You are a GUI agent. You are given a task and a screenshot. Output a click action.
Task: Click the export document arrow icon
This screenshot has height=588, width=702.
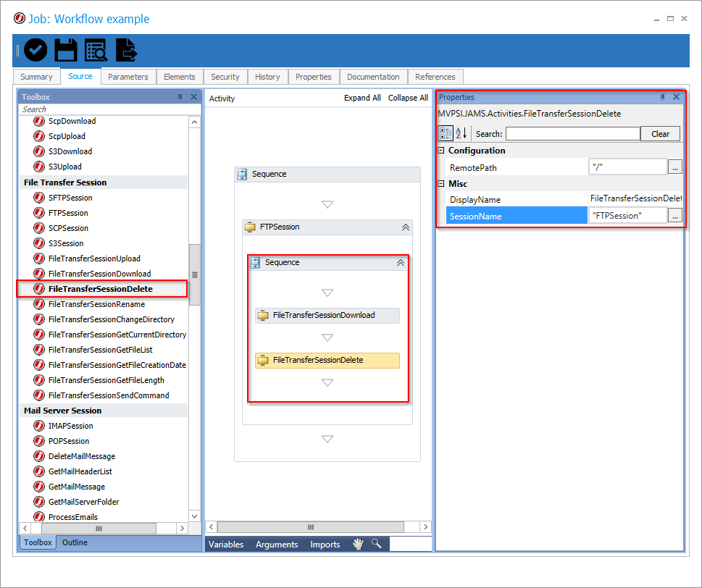126,50
